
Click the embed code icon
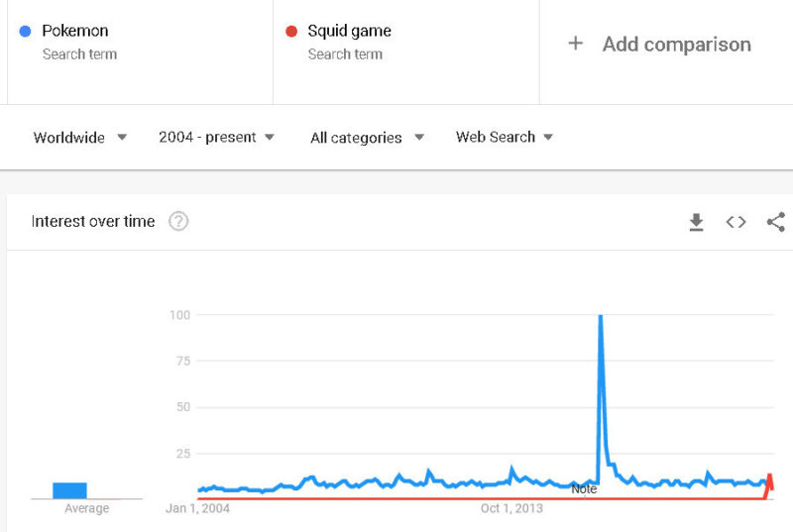pos(736,222)
